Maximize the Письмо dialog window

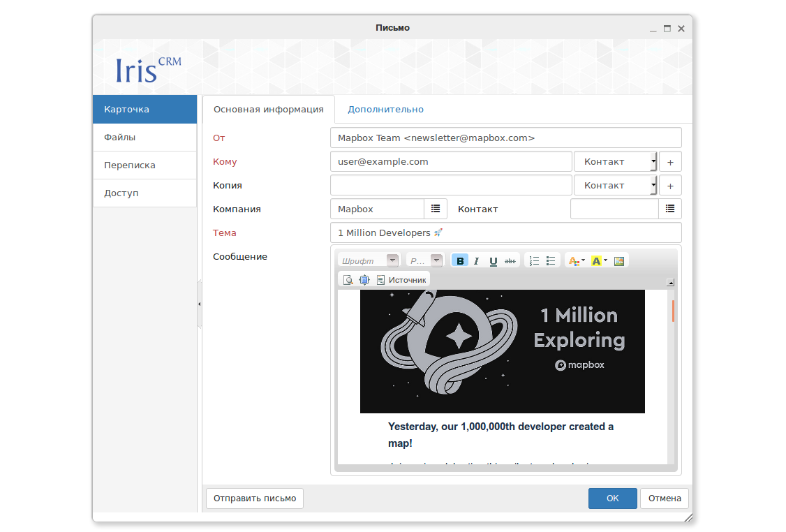(667, 29)
